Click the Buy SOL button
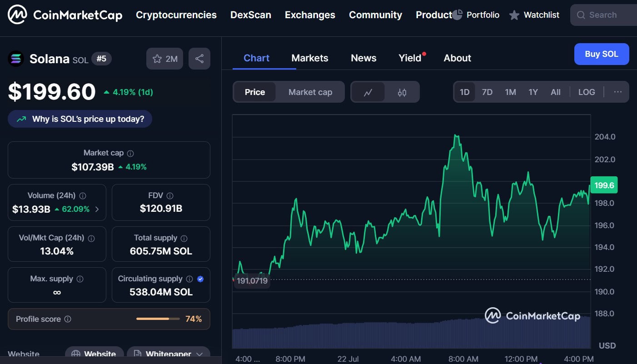 pos(601,54)
